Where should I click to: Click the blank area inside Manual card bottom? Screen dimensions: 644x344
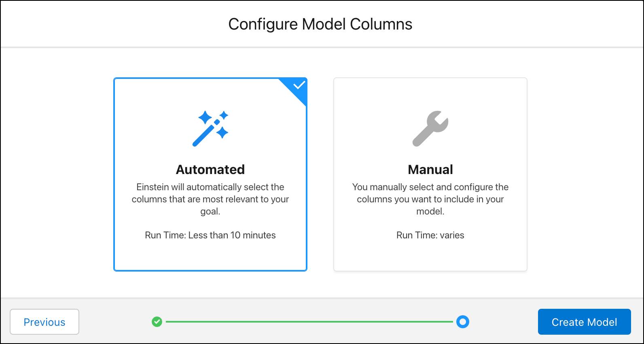point(430,257)
